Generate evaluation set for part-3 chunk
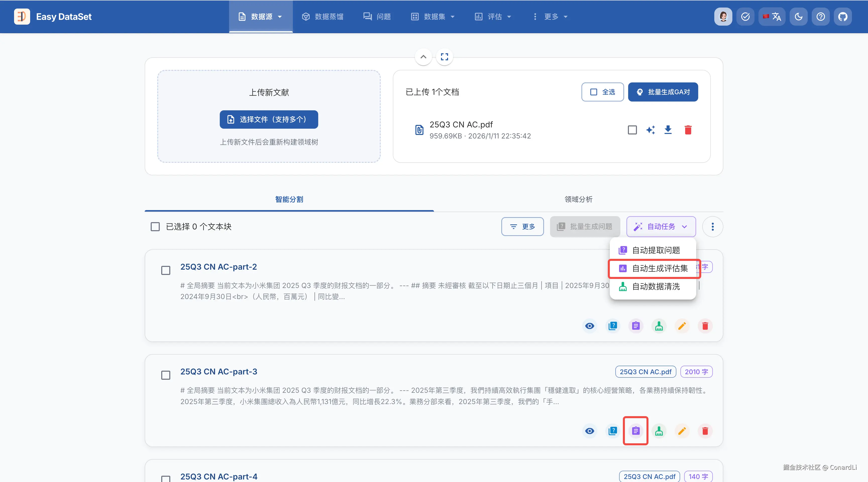 point(635,431)
